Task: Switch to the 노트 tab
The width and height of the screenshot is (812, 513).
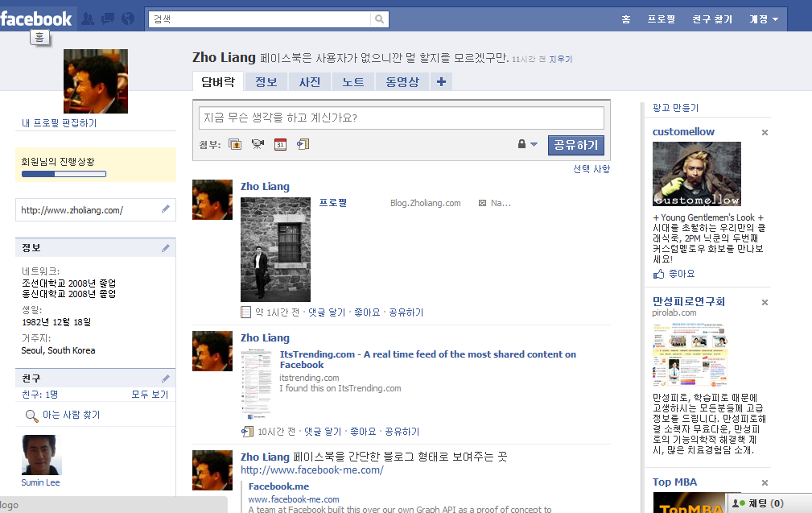Action: 353,81
